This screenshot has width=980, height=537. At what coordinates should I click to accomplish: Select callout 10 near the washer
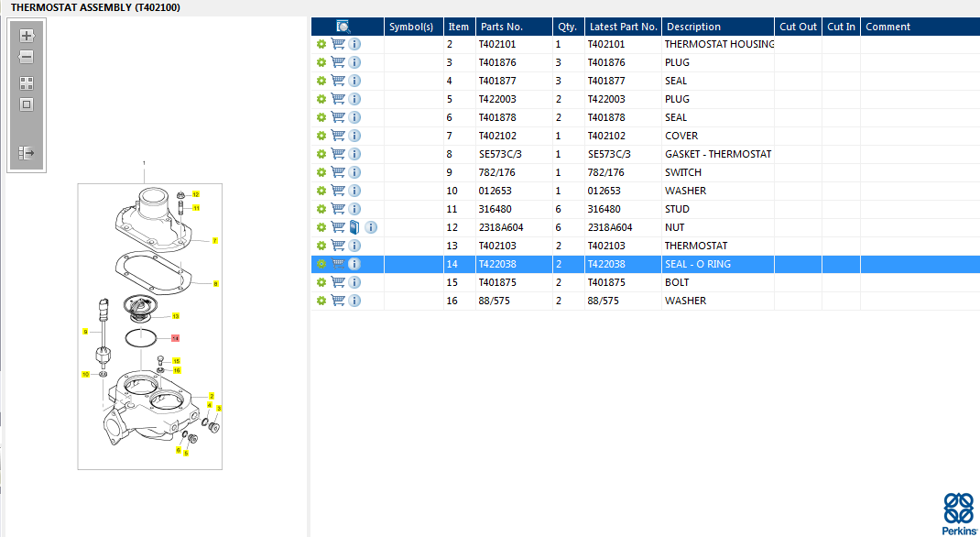coord(85,375)
